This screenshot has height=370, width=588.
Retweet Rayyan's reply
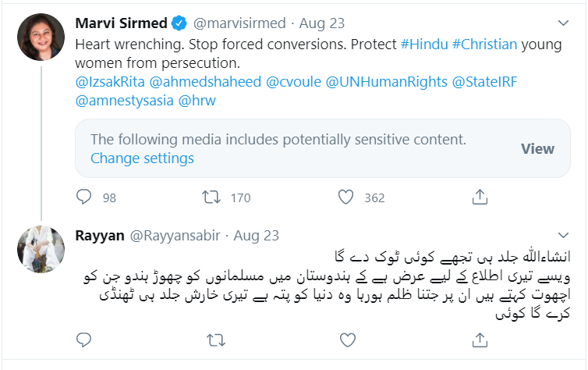click(x=216, y=340)
